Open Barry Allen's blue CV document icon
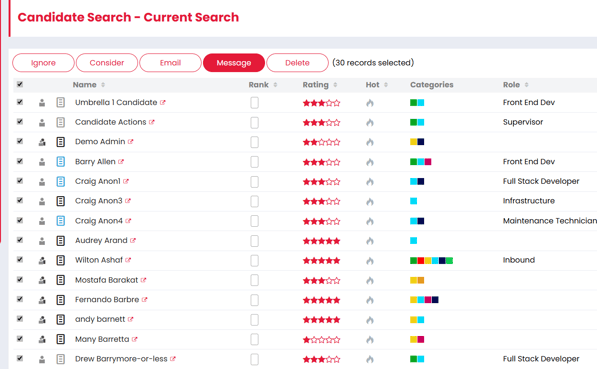The width and height of the screenshot is (597, 369). (61, 161)
